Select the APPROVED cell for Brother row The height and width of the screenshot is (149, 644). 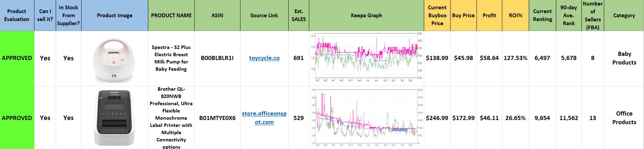click(x=17, y=118)
